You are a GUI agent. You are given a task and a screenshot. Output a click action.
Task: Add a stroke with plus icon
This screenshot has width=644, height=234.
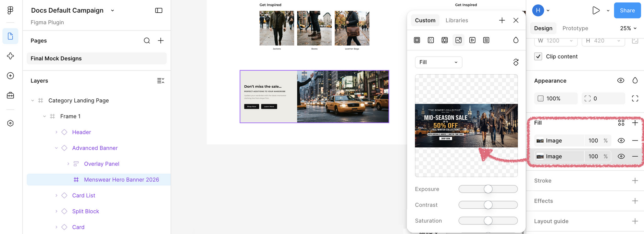(x=635, y=181)
